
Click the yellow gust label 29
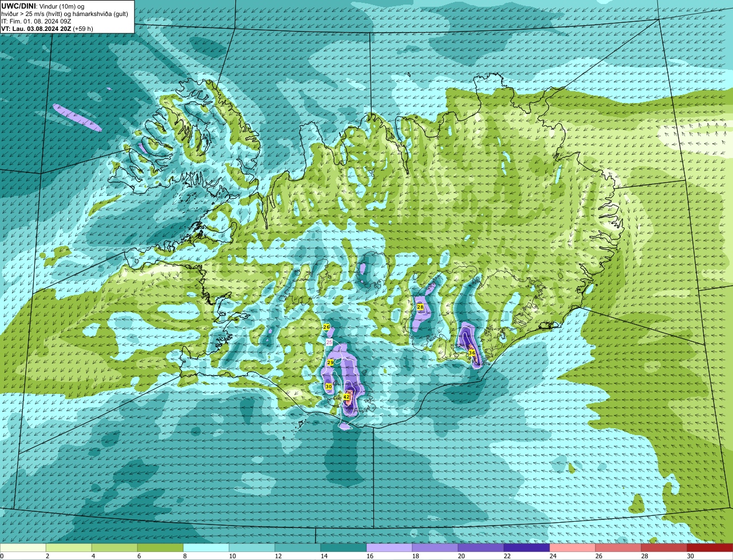(x=330, y=363)
